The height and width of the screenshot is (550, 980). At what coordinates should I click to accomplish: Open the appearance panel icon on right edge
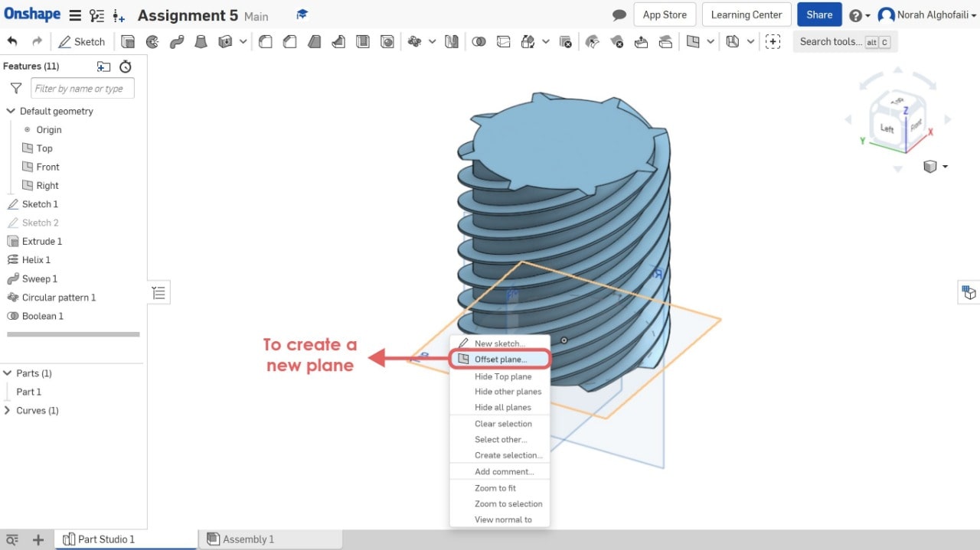(969, 292)
